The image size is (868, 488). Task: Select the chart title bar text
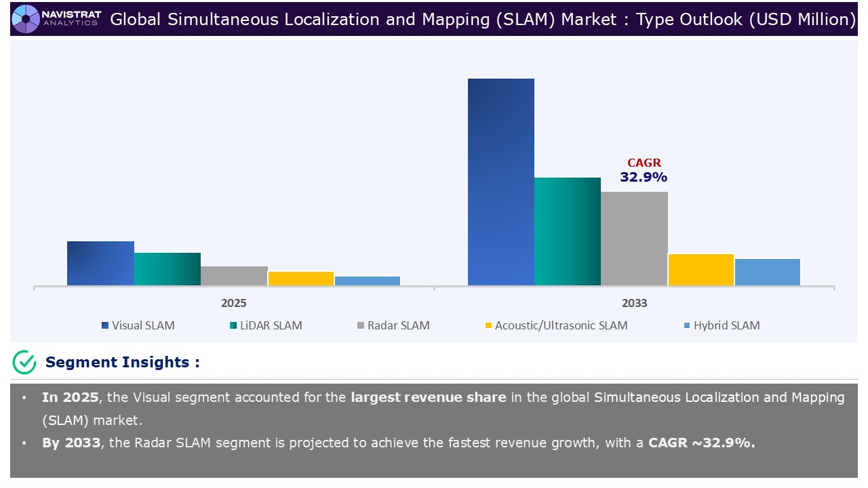(484, 19)
